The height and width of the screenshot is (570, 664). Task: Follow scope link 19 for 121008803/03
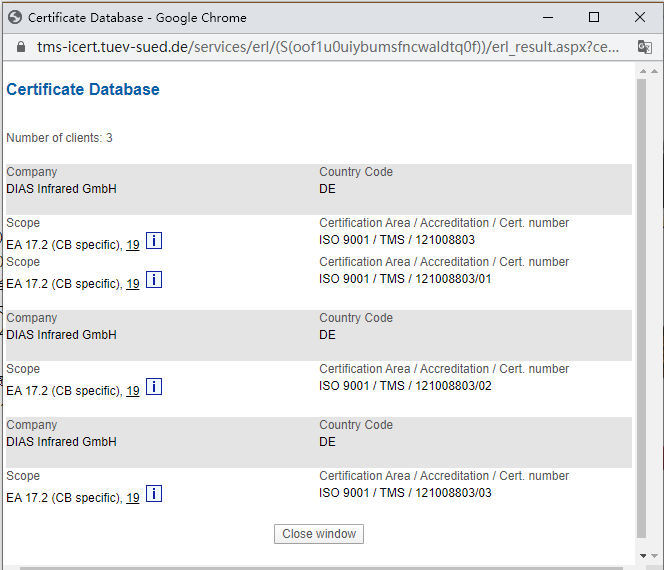click(x=132, y=498)
